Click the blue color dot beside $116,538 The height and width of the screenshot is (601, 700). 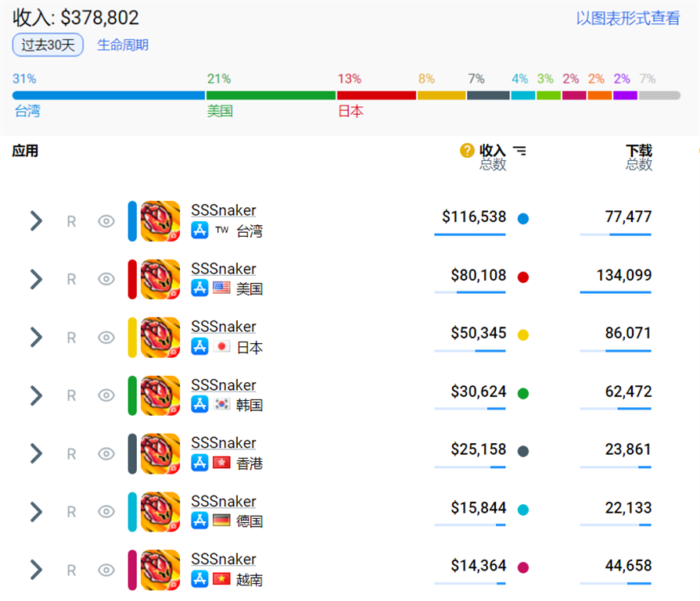coord(523,219)
